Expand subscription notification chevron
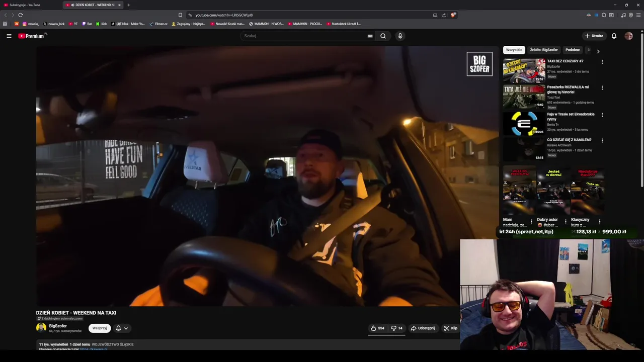The height and width of the screenshot is (362, 644). [126, 328]
